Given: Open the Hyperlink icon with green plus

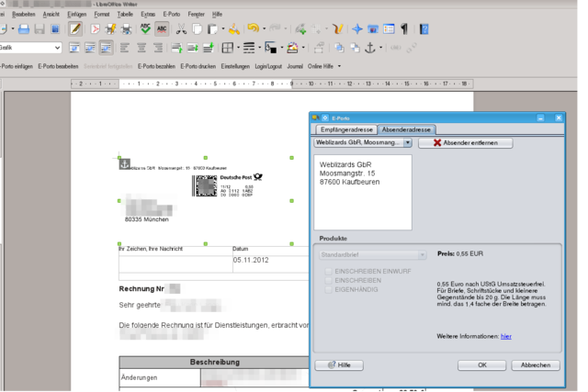Looking at the screenshot, I should click(x=300, y=28).
